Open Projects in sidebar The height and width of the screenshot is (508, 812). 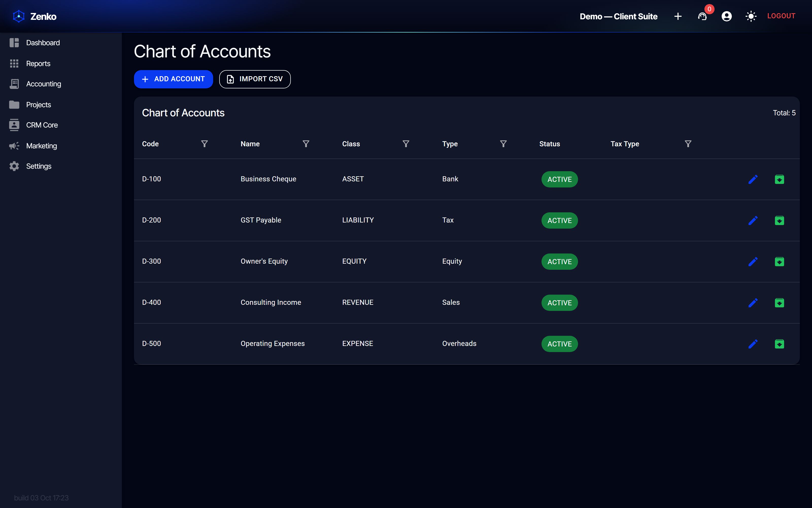click(61, 105)
